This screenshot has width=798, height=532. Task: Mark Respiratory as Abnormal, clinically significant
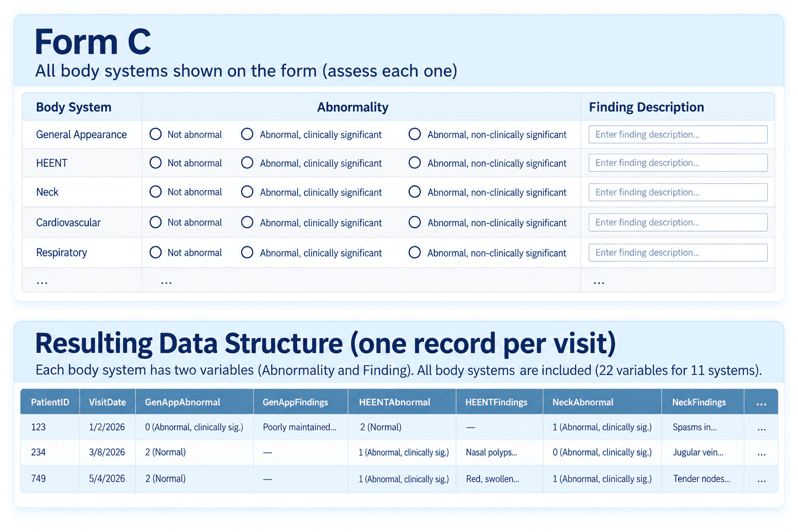pyautogui.click(x=247, y=252)
